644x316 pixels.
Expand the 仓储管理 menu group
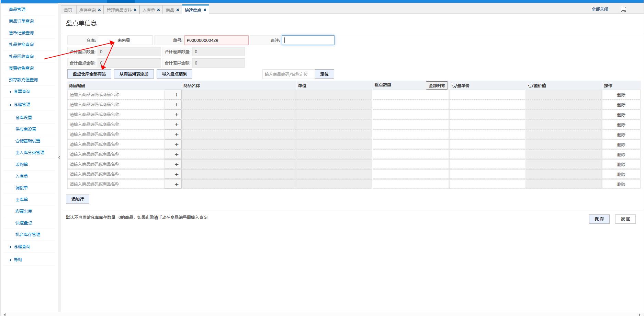pos(22,105)
